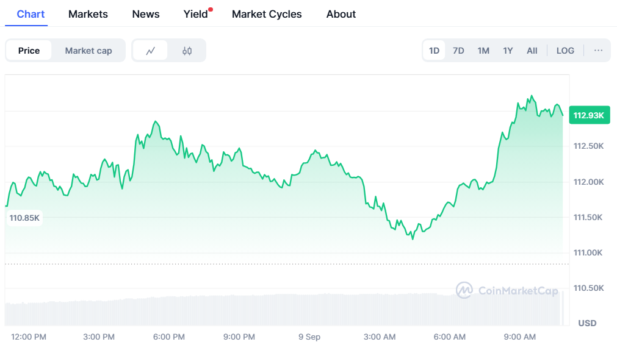Open the Markets tab

pos(88,14)
